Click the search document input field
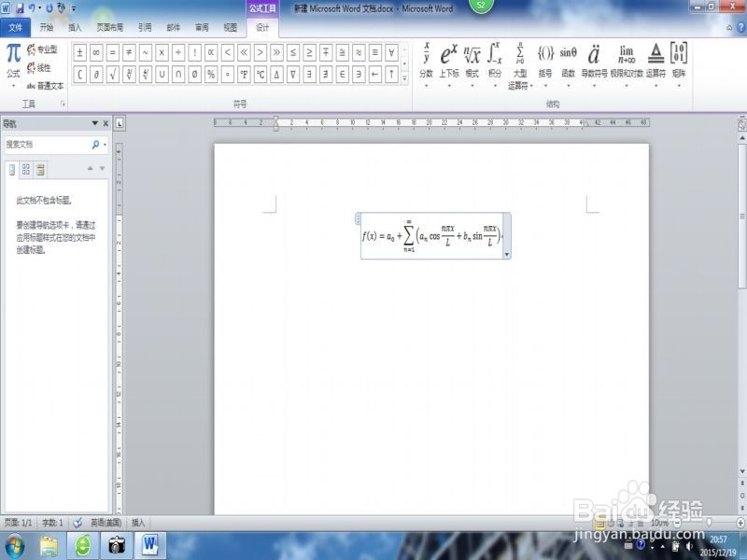747x560 pixels. [x=47, y=145]
